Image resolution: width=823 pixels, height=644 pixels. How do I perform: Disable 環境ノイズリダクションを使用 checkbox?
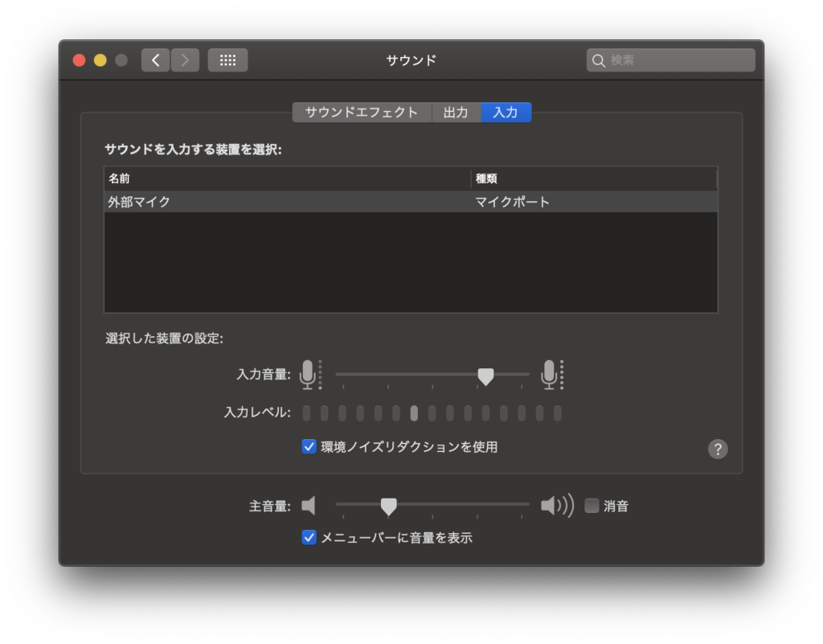[309, 447]
